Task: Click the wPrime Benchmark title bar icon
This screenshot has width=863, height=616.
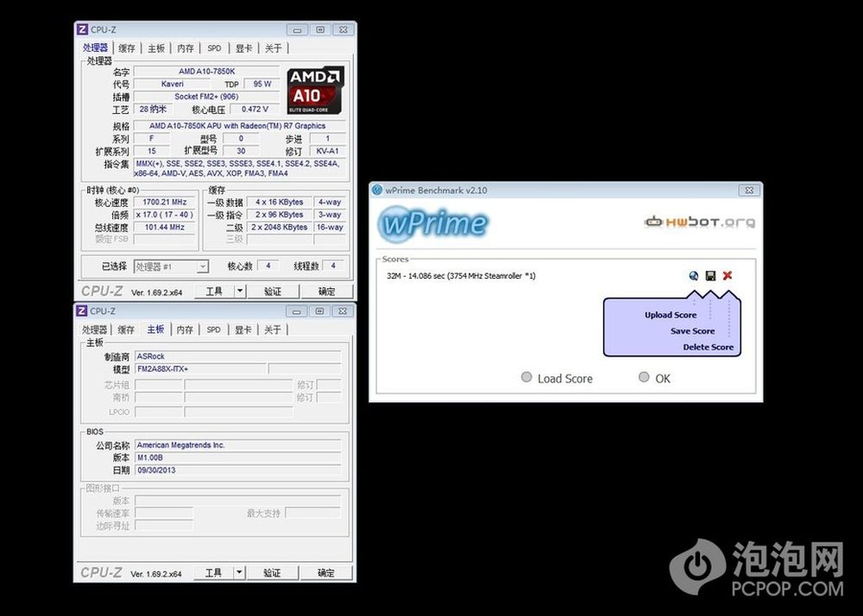Action: point(377,191)
